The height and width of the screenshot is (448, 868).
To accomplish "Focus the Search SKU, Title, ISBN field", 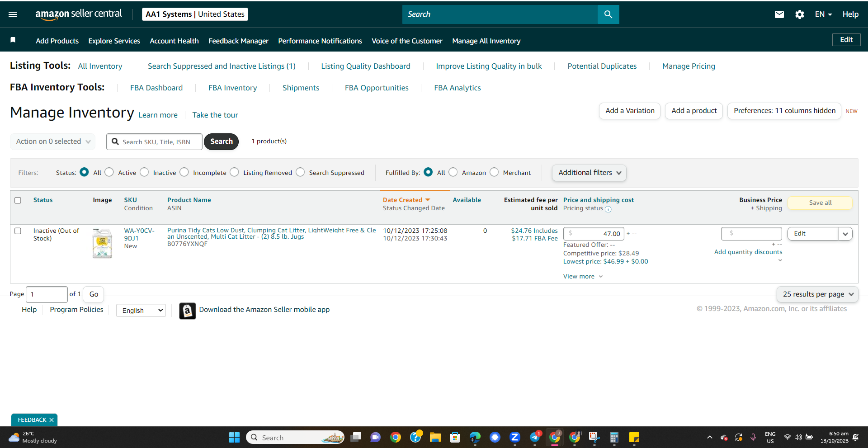I will point(154,141).
